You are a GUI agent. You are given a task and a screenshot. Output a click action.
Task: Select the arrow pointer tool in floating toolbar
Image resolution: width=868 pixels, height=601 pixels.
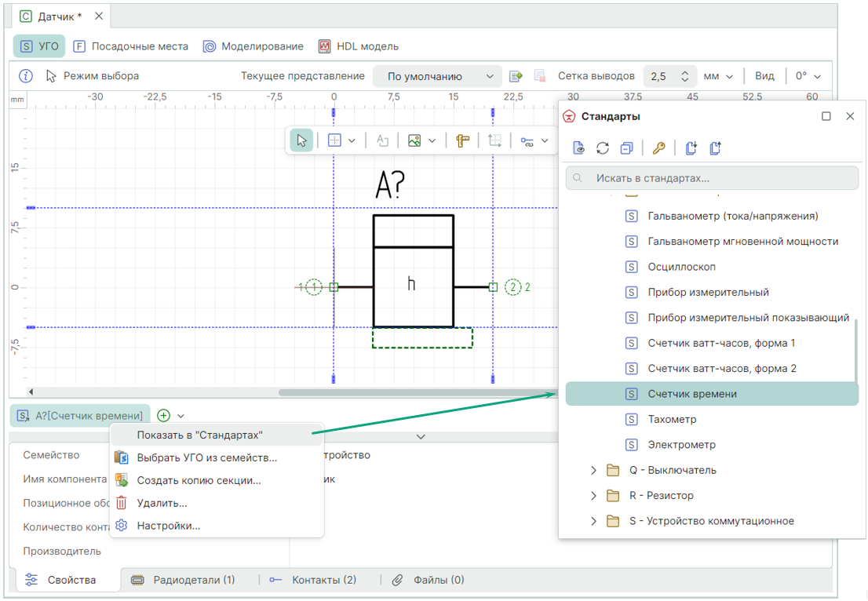tap(301, 141)
